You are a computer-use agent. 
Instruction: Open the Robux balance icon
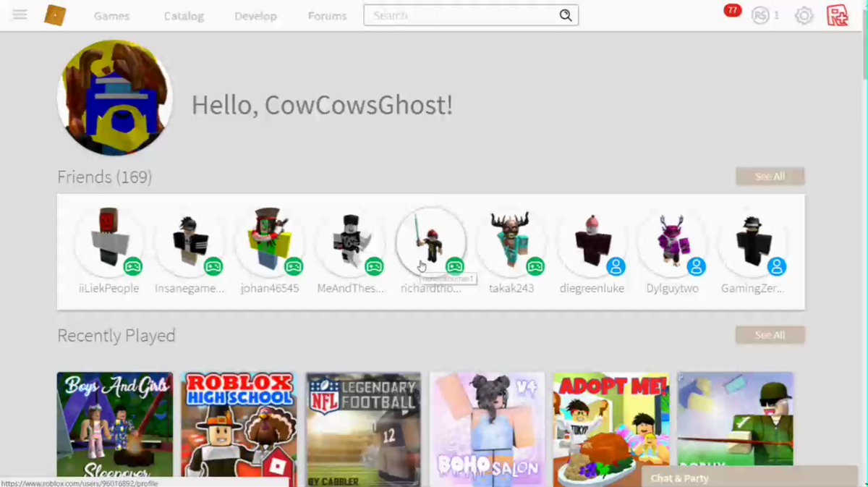click(x=760, y=15)
